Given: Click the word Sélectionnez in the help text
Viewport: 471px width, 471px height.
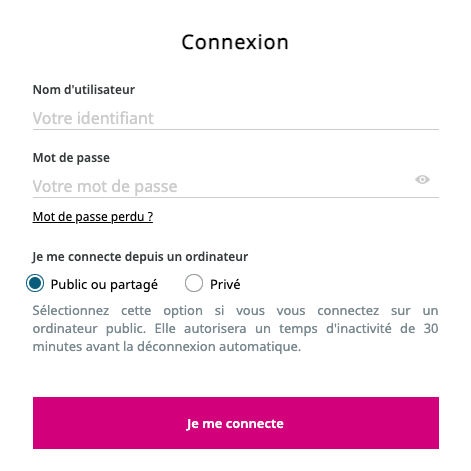Looking at the screenshot, I should click(71, 311).
